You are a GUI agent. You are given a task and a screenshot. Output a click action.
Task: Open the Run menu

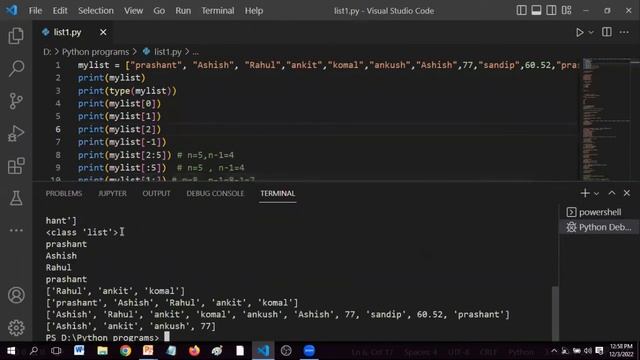[x=183, y=11]
